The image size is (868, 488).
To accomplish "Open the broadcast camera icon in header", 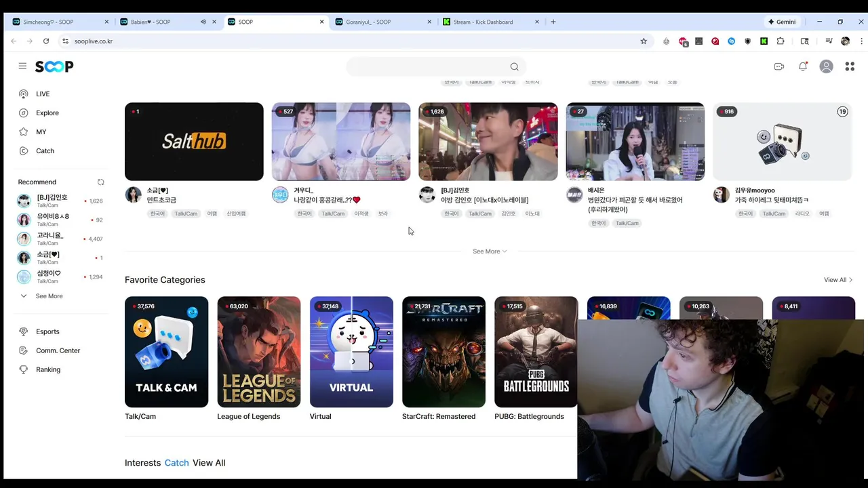I will click(779, 66).
